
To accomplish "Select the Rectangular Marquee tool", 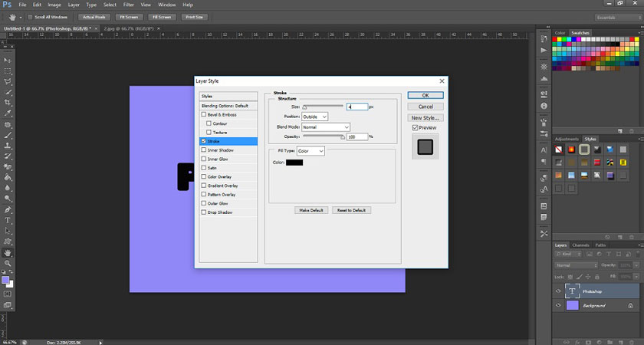I will click(8, 71).
